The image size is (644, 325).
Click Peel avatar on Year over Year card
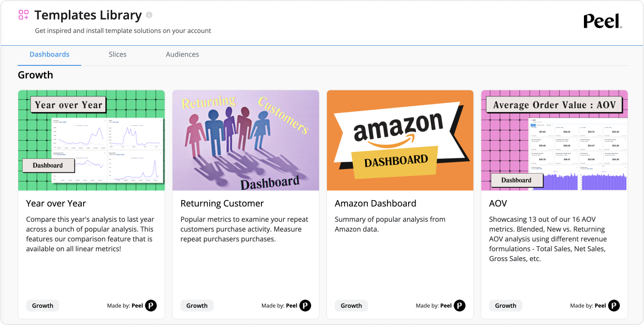click(151, 305)
